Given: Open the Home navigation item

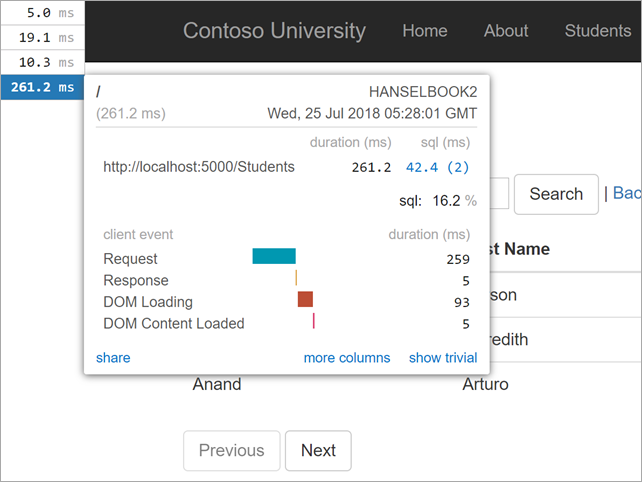Looking at the screenshot, I should click(x=425, y=31).
